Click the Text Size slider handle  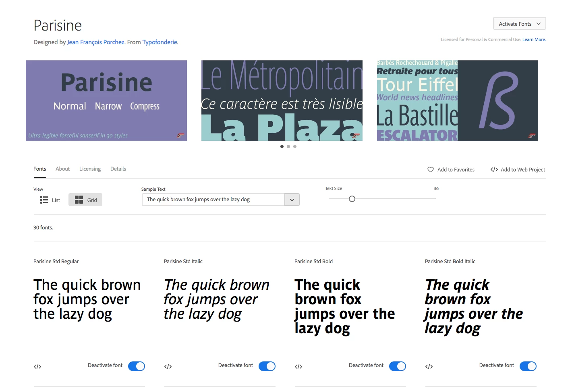tap(352, 199)
